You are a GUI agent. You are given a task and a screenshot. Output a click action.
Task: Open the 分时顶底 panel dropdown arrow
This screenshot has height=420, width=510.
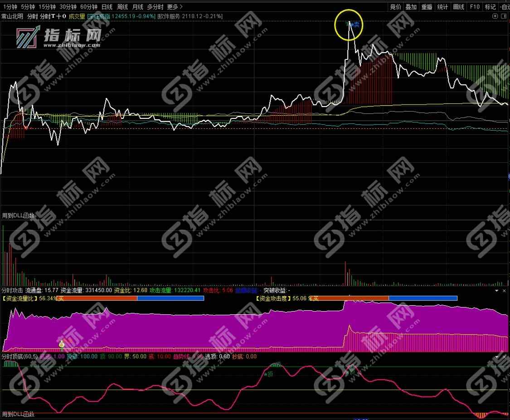click(x=496, y=357)
